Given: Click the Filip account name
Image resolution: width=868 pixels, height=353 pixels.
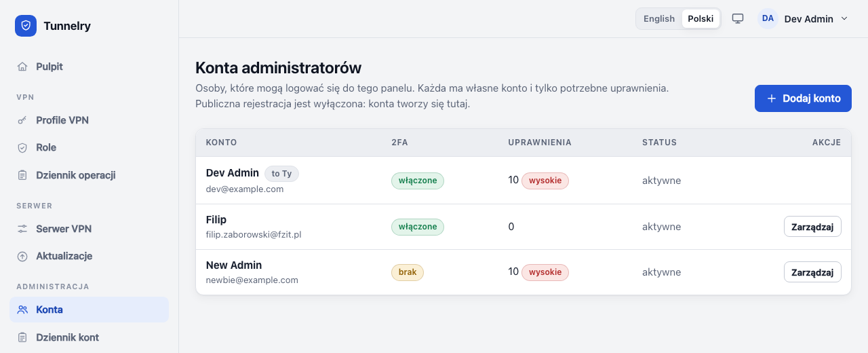Looking at the screenshot, I should [216, 220].
